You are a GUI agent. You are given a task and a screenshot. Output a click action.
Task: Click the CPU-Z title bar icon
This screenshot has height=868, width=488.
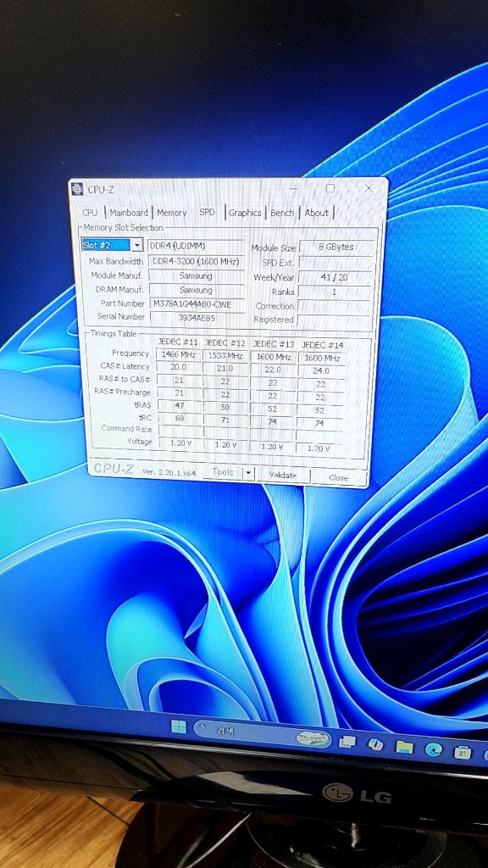pyautogui.click(x=77, y=189)
